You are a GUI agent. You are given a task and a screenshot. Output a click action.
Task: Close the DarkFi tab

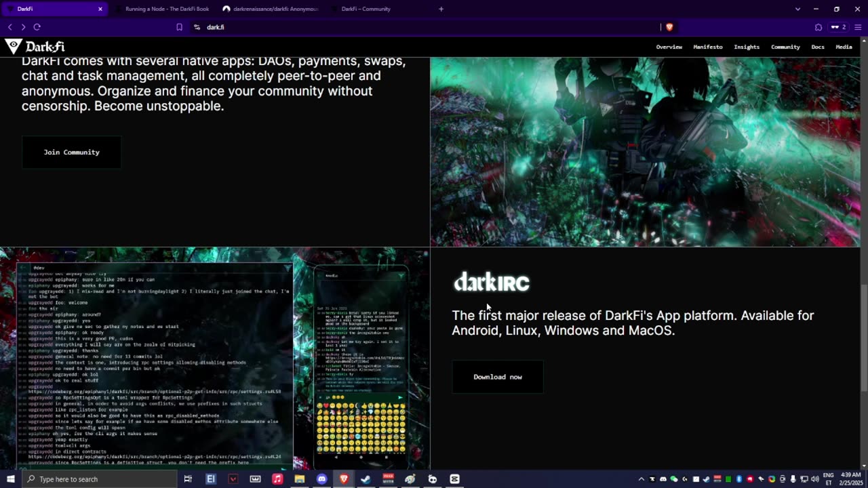100,9
